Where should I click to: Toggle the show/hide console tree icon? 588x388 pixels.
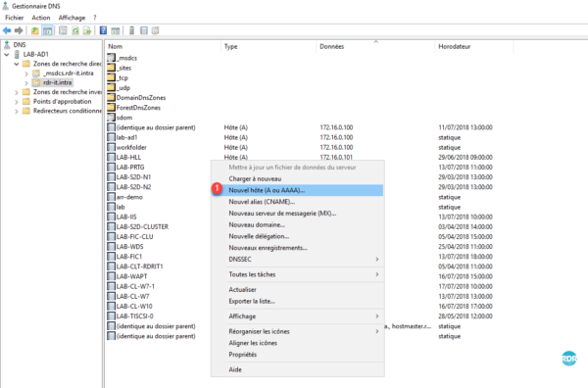pos(47,30)
